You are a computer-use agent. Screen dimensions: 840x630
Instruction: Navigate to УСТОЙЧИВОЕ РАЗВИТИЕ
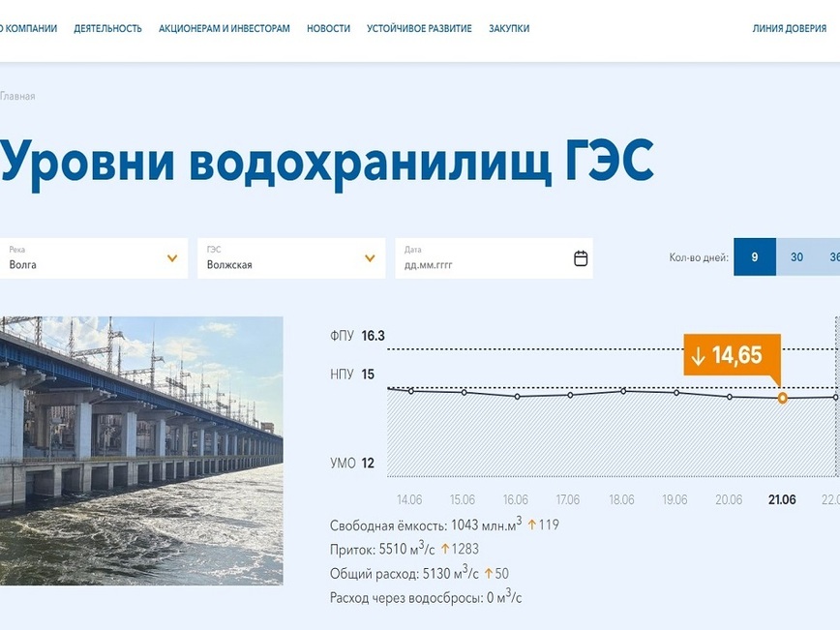coord(418,28)
